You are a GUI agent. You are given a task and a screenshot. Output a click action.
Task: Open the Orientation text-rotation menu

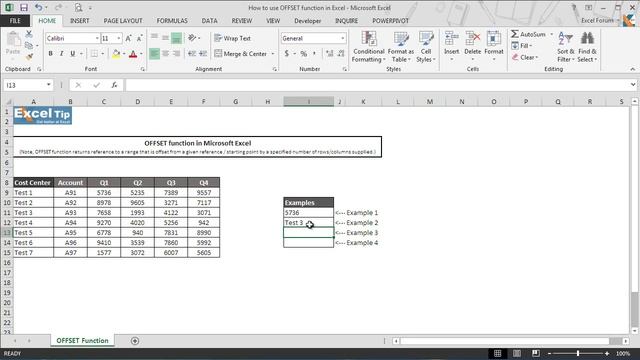[x=193, y=38]
